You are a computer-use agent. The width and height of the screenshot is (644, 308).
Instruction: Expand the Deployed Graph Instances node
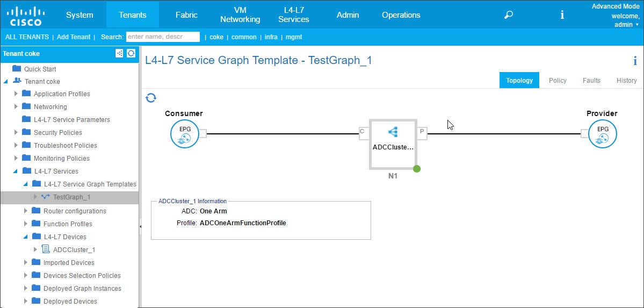[25, 288]
